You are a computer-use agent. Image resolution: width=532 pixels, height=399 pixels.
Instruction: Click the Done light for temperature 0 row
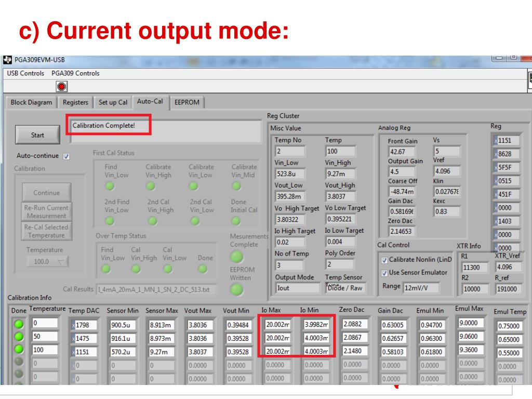[19, 324]
